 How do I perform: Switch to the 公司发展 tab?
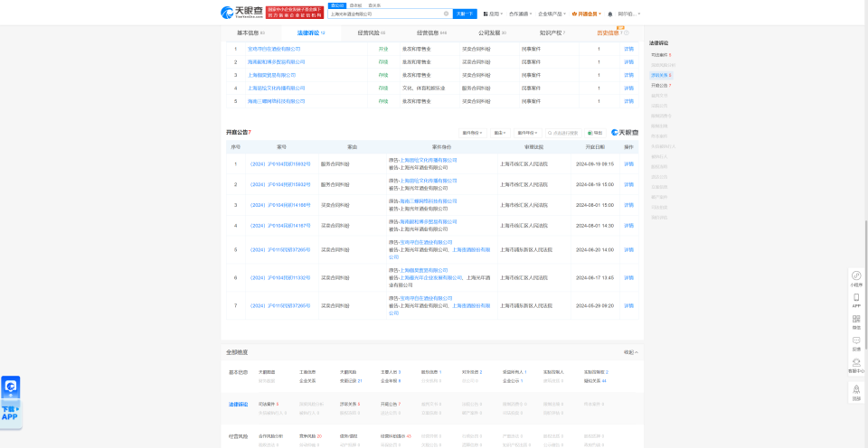[492, 33]
